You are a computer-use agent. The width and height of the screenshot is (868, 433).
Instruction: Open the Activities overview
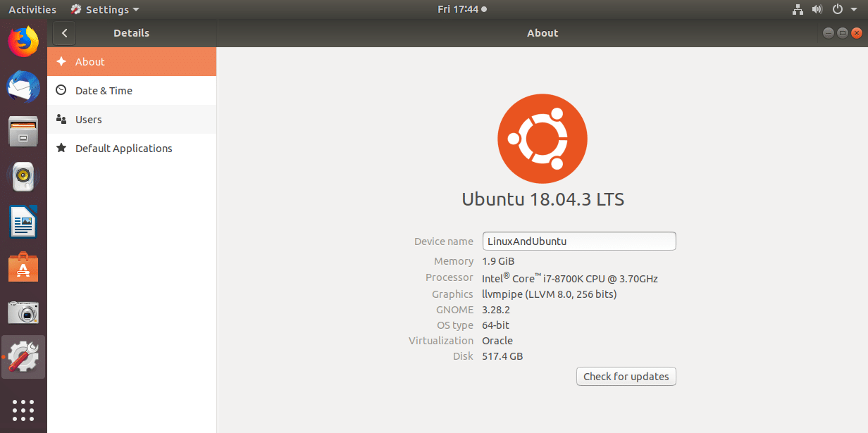32,9
